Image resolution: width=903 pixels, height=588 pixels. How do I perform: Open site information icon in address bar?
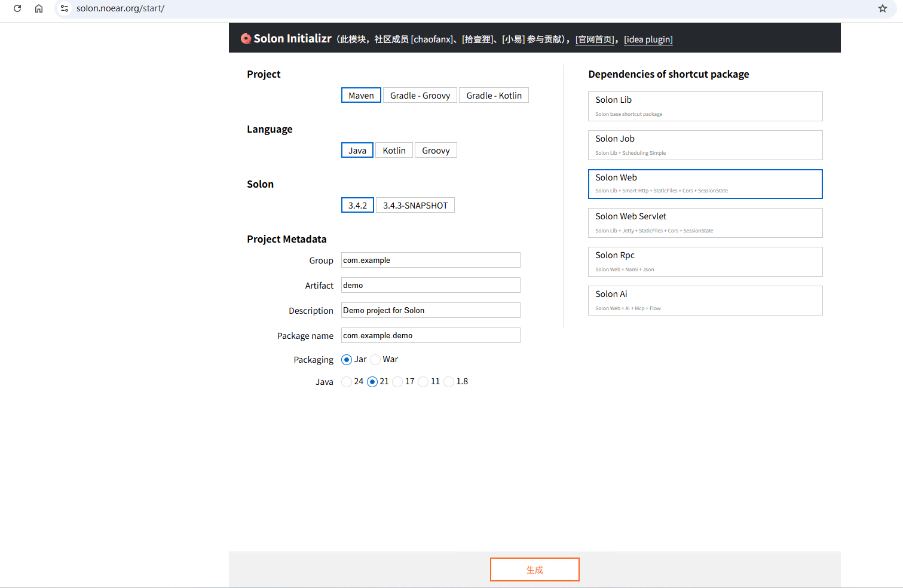point(65,8)
